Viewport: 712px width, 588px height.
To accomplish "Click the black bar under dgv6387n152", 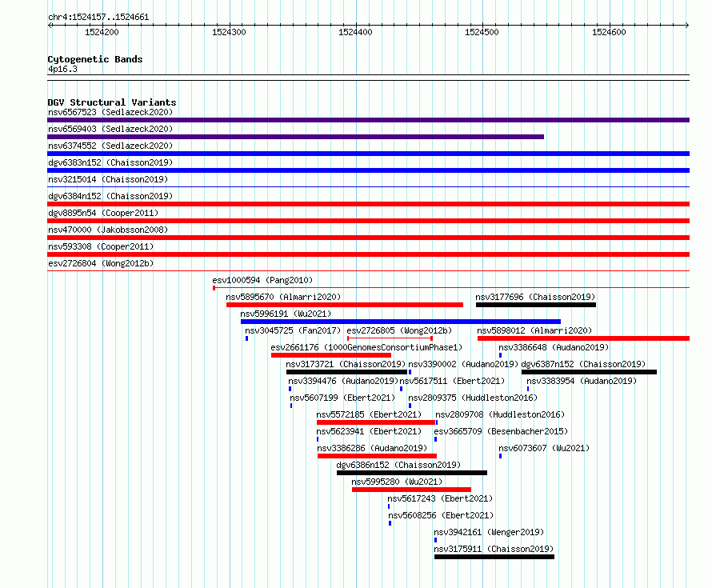I will 589,372.
